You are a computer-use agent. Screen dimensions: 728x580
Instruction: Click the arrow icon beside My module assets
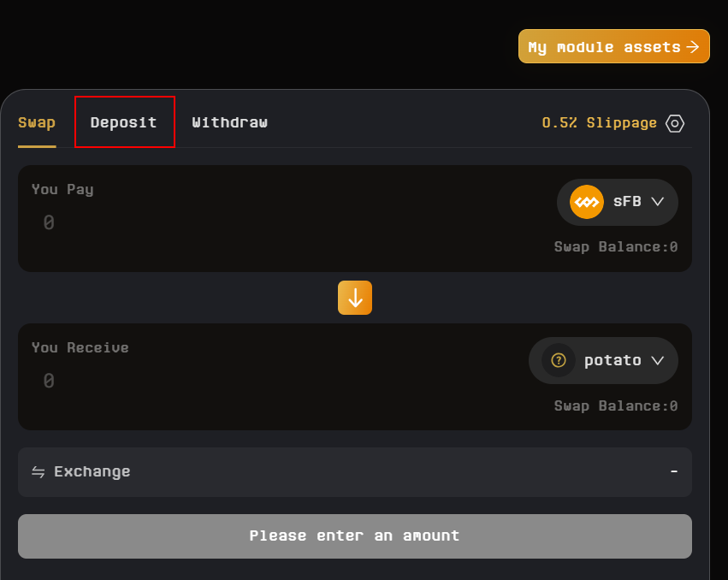coord(693,47)
